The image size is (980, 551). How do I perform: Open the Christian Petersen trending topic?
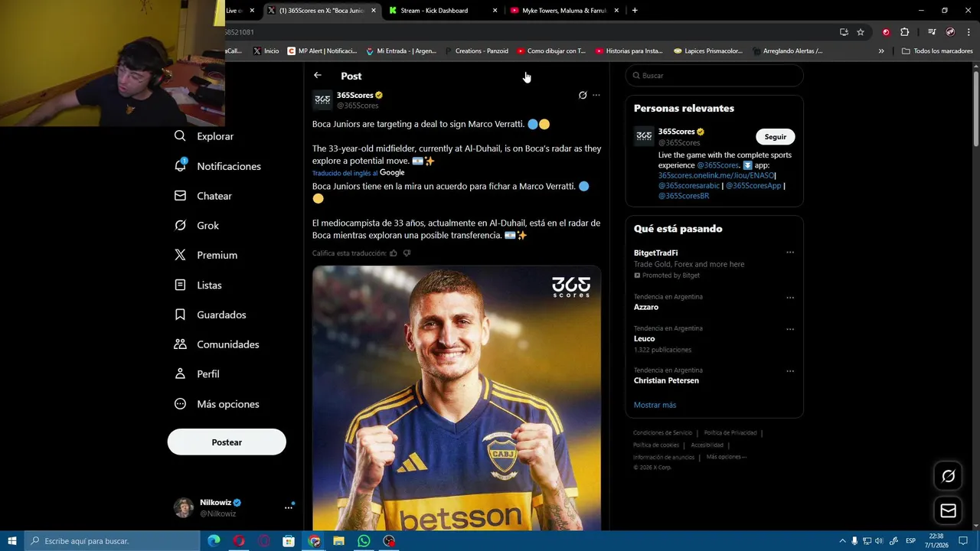(666, 380)
